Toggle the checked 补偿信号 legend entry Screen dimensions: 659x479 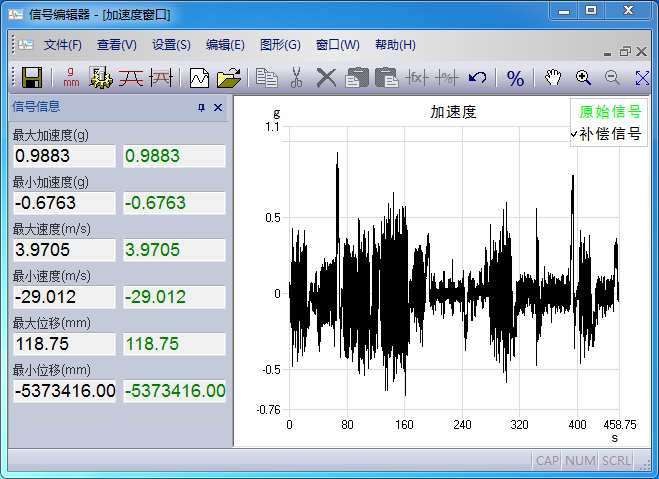(x=606, y=134)
